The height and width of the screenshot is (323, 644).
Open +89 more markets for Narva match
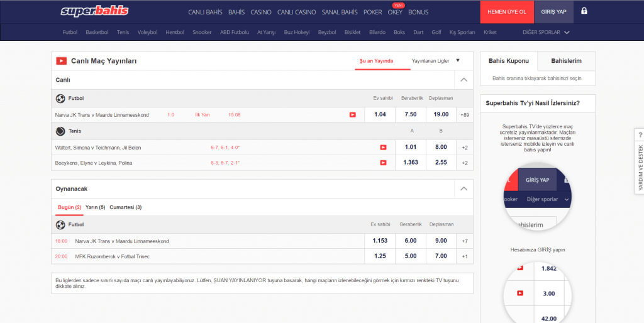[x=465, y=114]
